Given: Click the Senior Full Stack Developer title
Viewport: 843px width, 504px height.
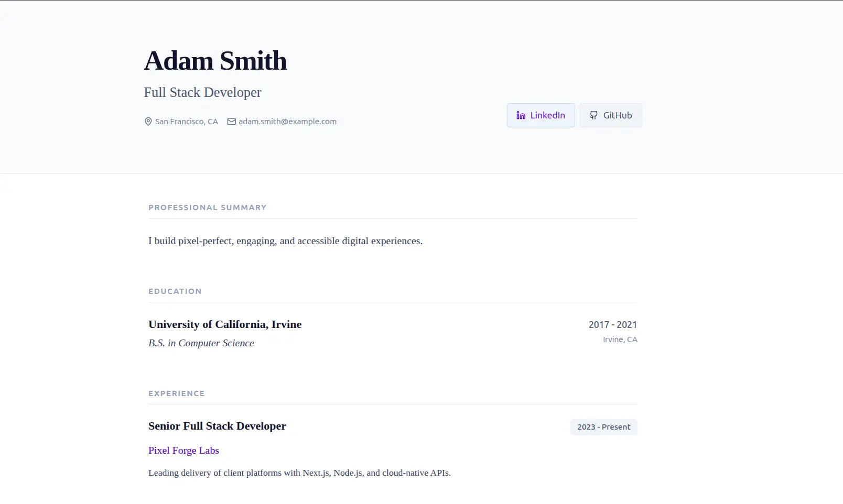Looking at the screenshot, I should click(x=217, y=426).
